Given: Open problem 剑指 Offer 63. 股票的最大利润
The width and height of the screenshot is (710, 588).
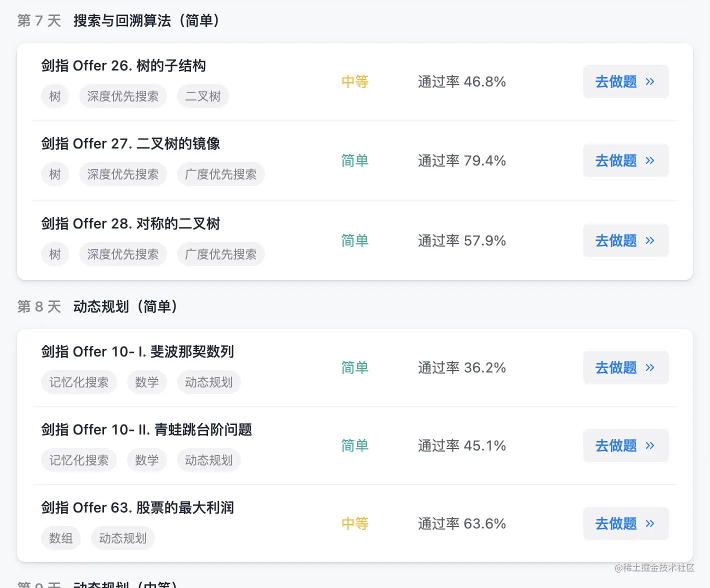Looking at the screenshot, I should coord(137,507).
